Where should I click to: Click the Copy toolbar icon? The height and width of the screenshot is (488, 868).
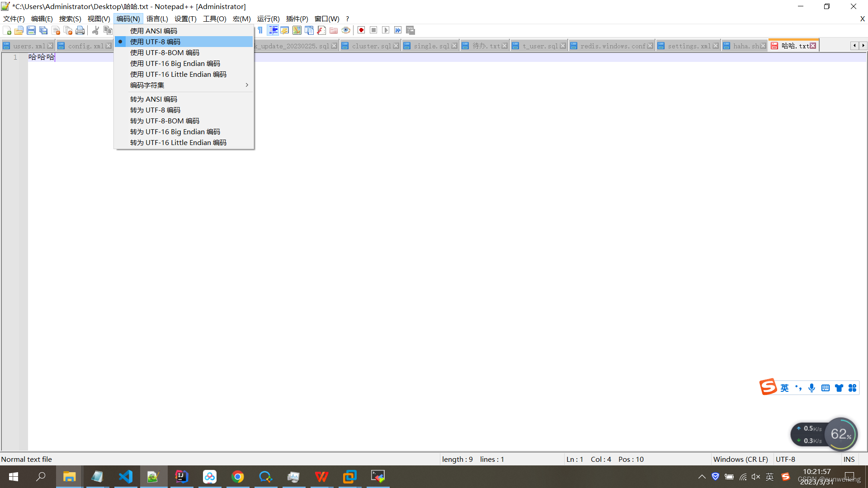[x=108, y=30]
